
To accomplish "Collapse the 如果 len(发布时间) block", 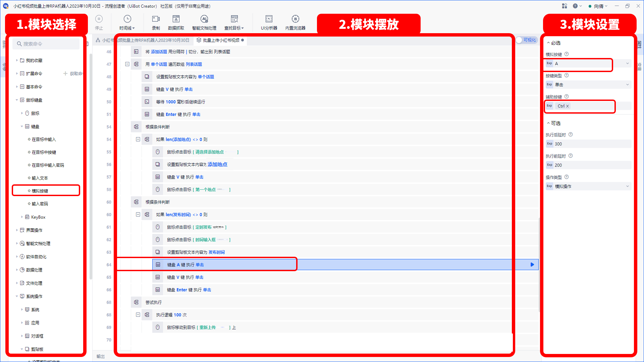I will pyautogui.click(x=138, y=215).
